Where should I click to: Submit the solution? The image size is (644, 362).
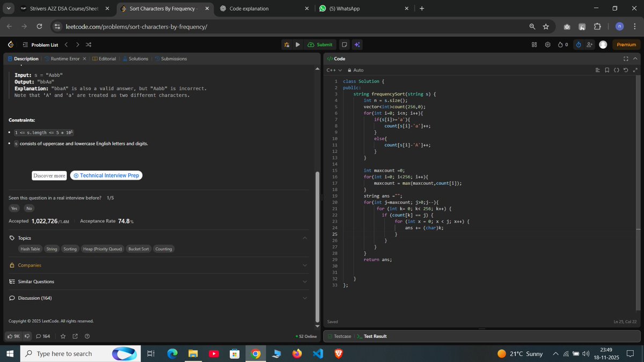[x=319, y=45]
